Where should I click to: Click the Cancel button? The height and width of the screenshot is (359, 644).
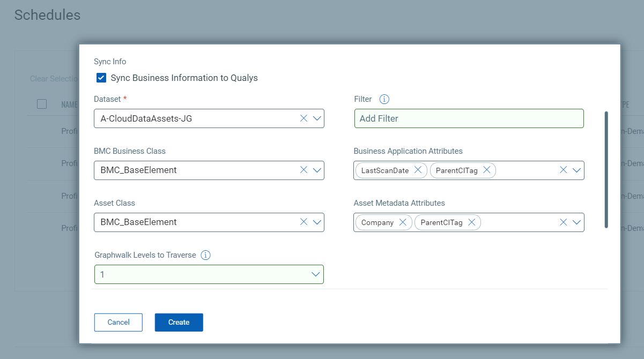(119, 322)
